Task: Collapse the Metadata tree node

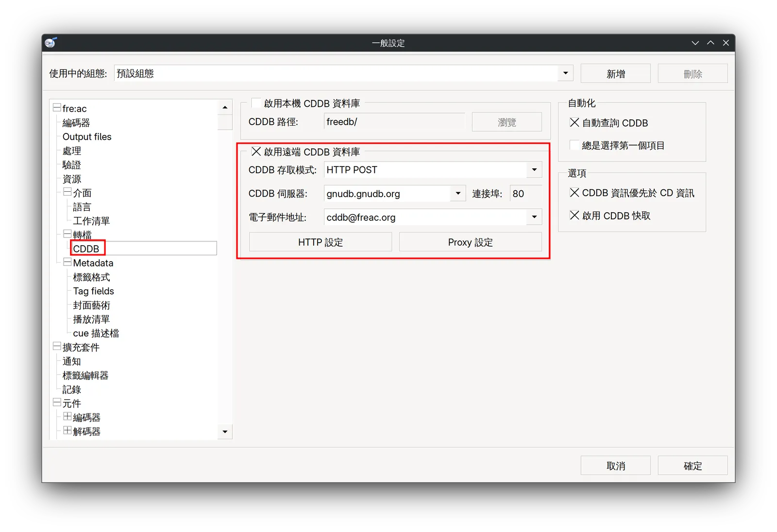Action: click(x=68, y=262)
